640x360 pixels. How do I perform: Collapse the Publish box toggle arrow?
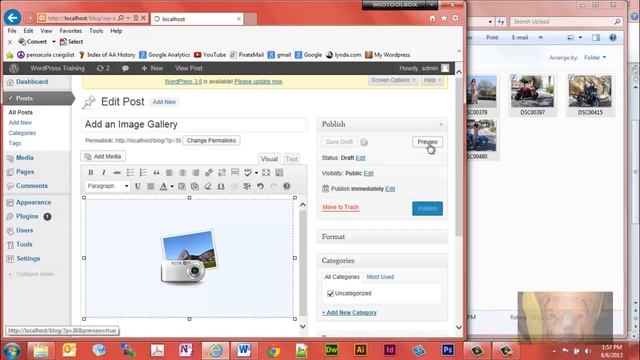coord(441,124)
